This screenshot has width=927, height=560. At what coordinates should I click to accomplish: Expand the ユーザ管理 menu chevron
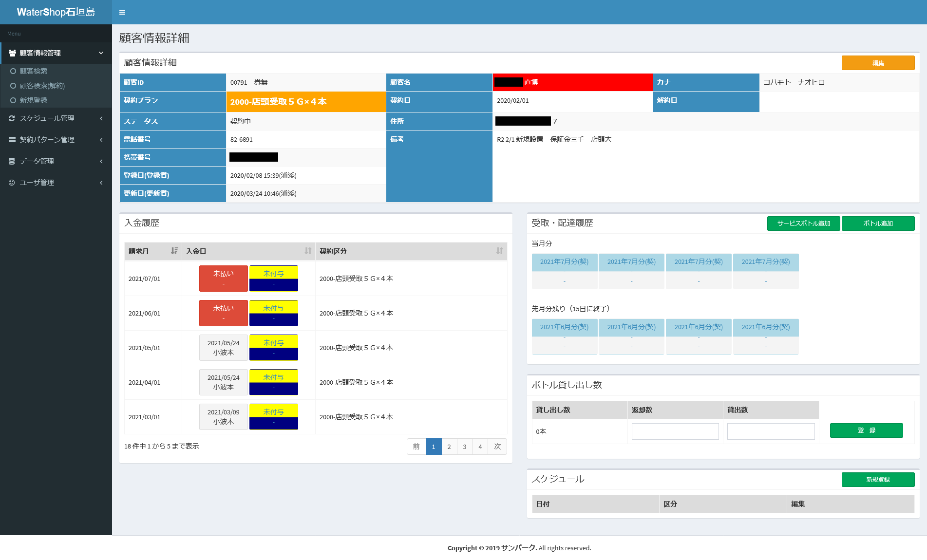pos(101,183)
